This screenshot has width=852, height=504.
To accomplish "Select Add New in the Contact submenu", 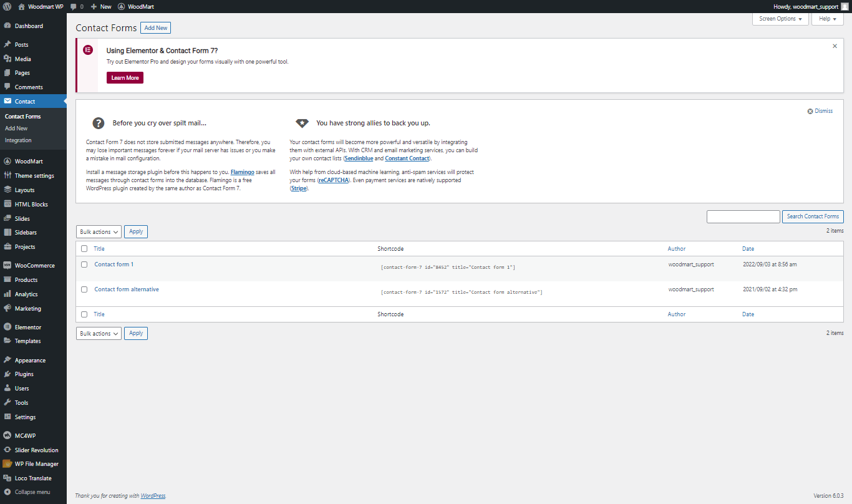I will pyautogui.click(x=16, y=128).
